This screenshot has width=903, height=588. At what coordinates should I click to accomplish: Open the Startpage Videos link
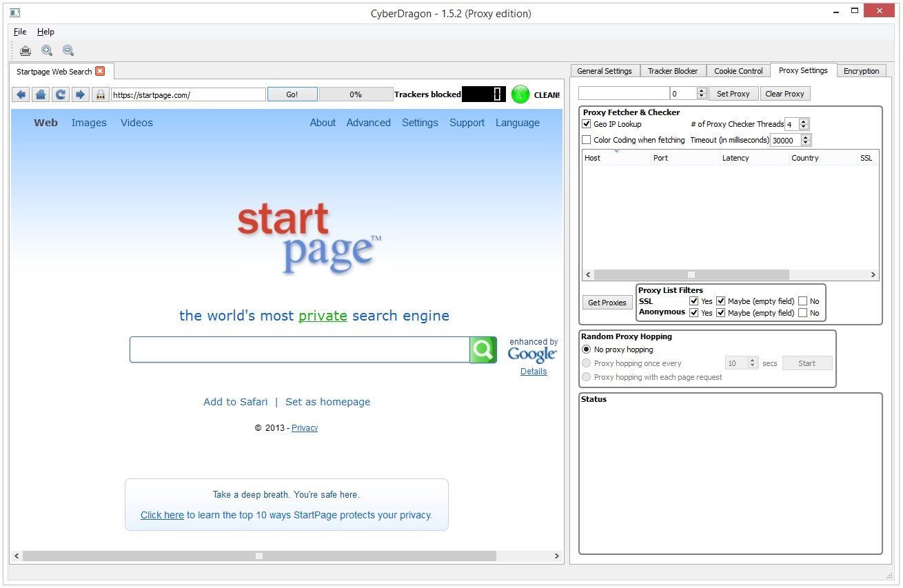(136, 123)
